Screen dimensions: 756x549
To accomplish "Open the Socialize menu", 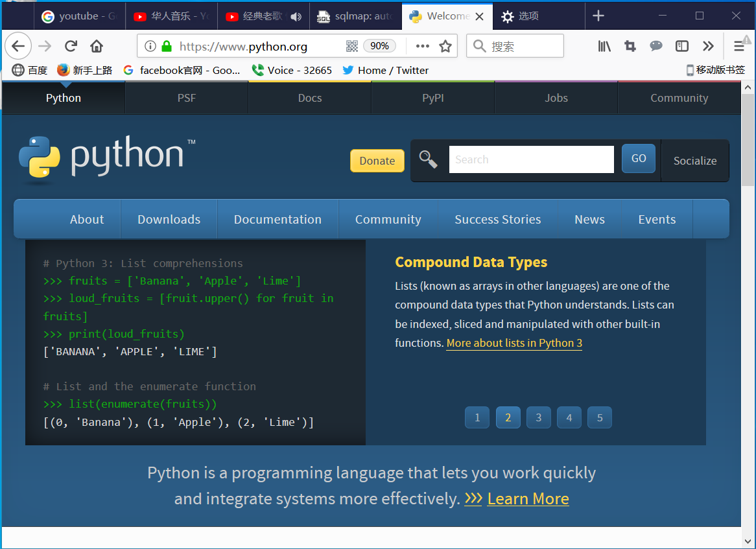I will click(x=695, y=161).
